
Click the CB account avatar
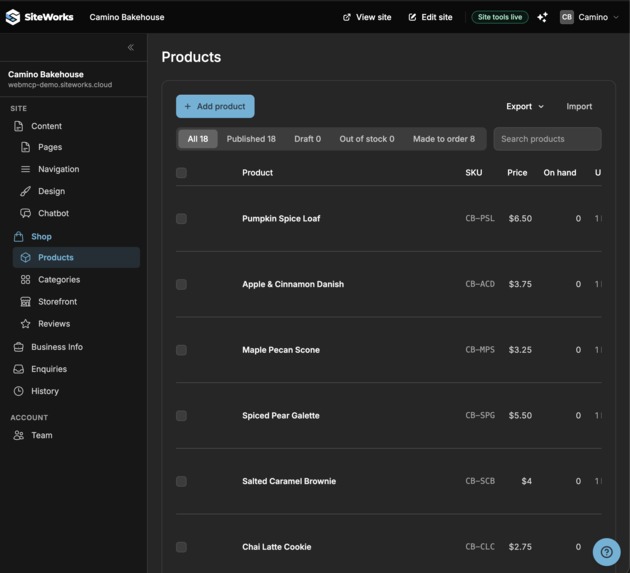coord(567,17)
